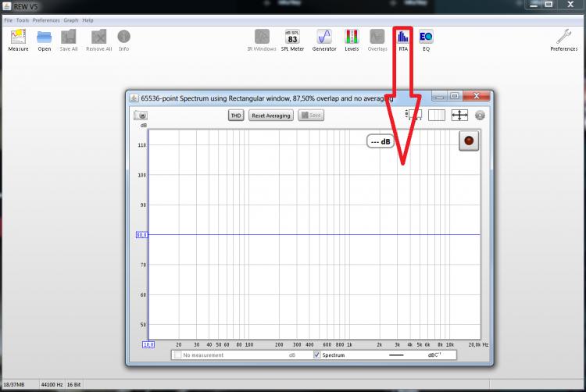Capture RTA graph with camera icon
This screenshot has width=586, height=392.
tap(141, 116)
